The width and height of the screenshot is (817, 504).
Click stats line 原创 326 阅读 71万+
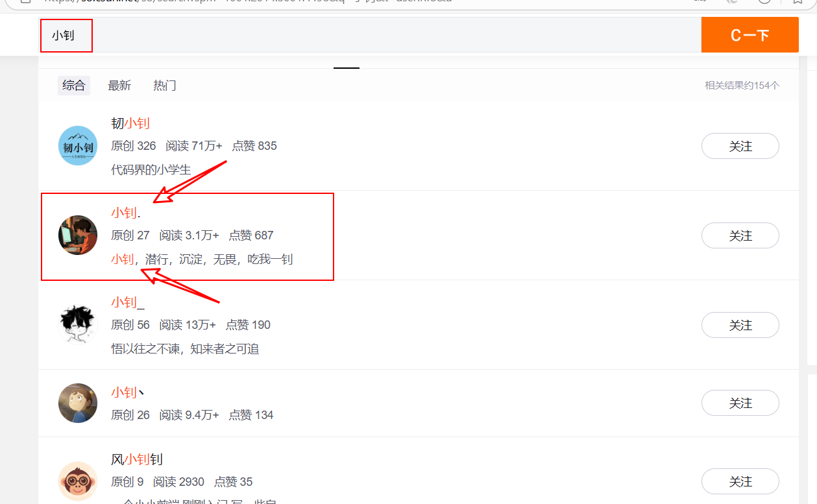[194, 146]
